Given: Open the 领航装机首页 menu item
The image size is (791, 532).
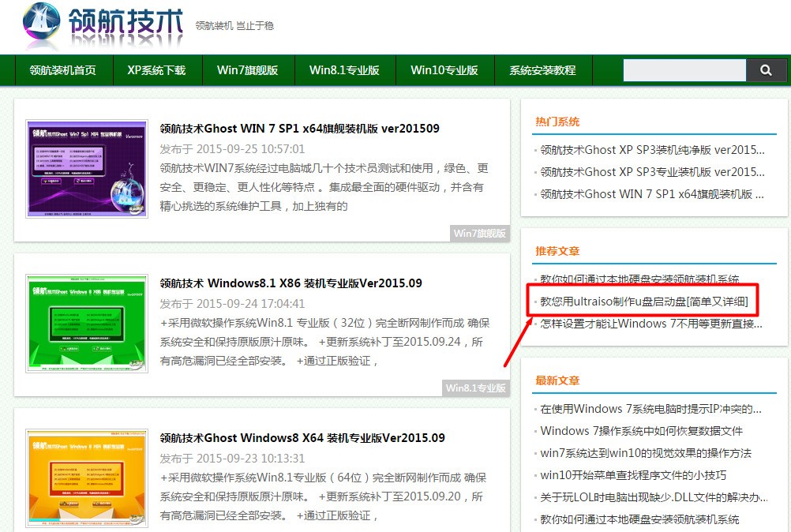Looking at the screenshot, I should tap(63, 70).
